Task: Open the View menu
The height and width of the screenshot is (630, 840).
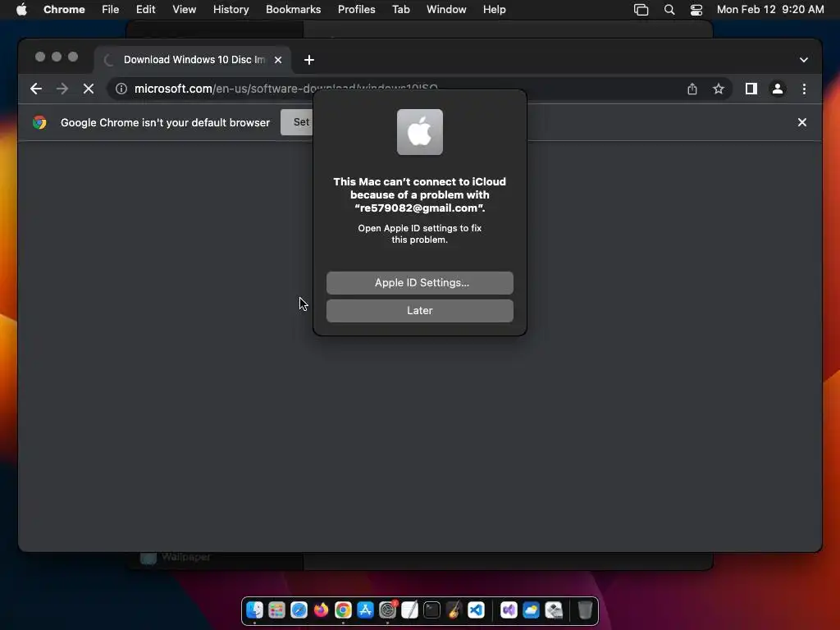Action: point(184,10)
